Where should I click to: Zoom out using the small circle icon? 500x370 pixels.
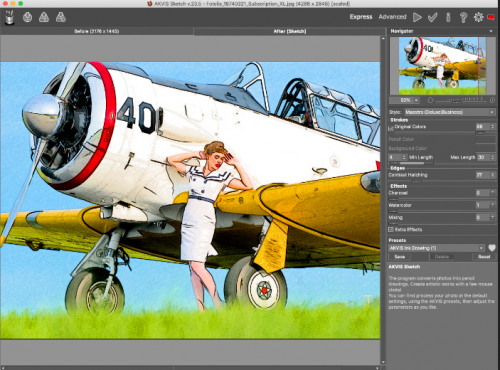coord(430,100)
